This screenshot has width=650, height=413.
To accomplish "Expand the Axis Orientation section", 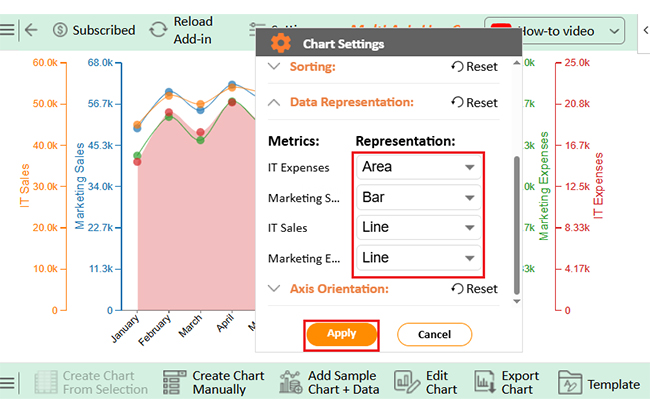I will (274, 289).
